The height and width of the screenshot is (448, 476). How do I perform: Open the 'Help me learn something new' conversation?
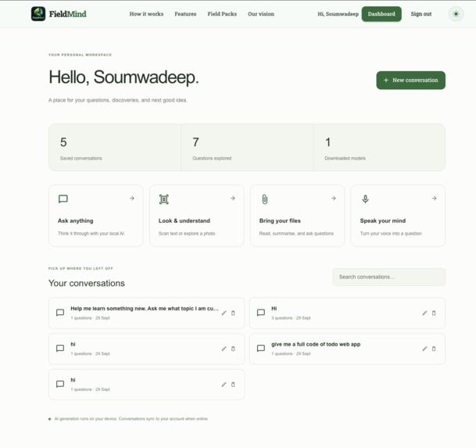coord(146,314)
